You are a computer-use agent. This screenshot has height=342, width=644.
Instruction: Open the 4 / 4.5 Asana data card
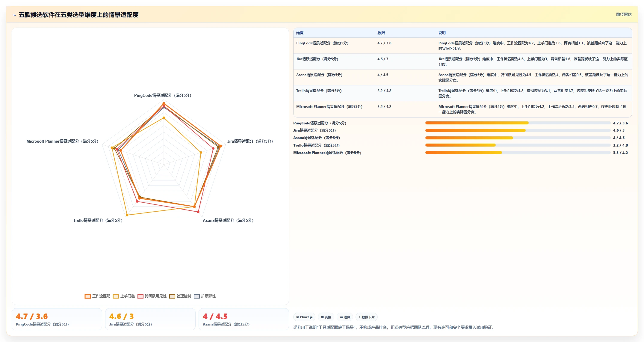point(244,320)
